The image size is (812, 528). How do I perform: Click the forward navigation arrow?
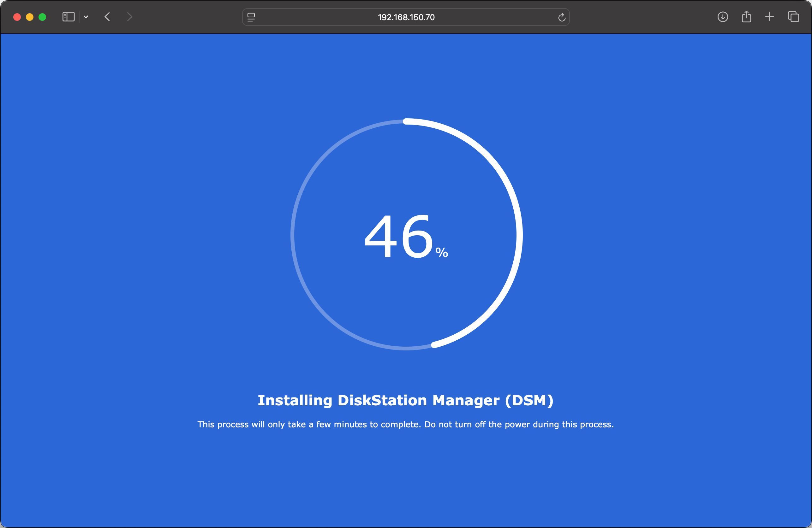tap(129, 17)
